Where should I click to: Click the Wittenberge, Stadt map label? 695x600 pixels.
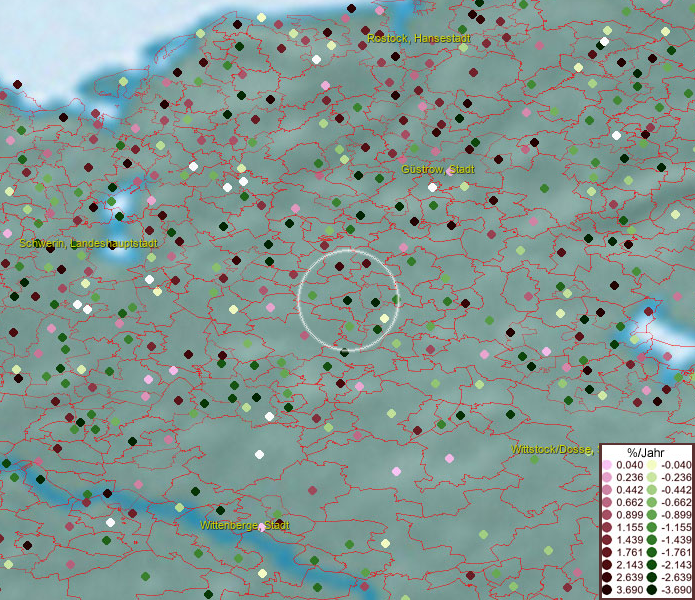pos(245,526)
